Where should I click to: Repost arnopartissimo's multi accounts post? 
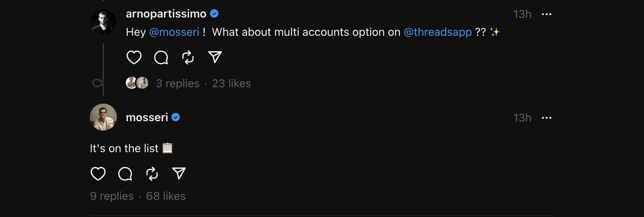188,58
